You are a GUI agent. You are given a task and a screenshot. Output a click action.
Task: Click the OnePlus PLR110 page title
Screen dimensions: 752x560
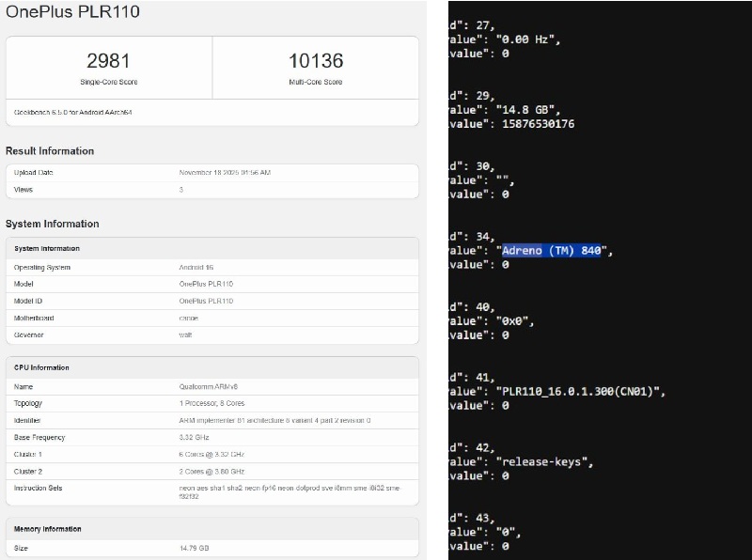click(x=73, y=13)
